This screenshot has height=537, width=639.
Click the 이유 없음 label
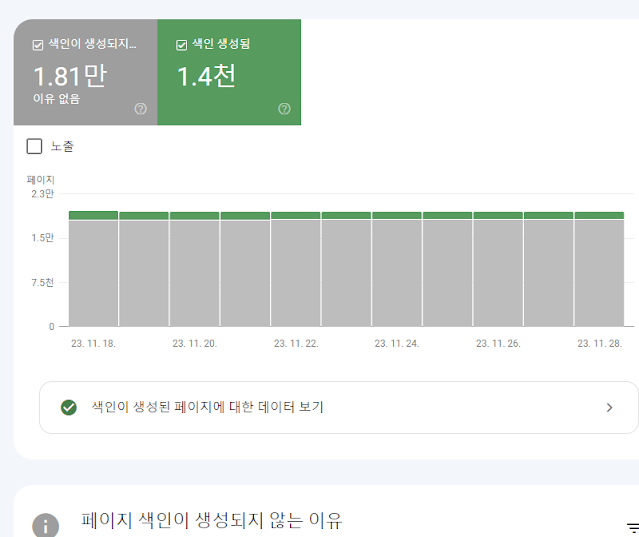click(57, 99)
